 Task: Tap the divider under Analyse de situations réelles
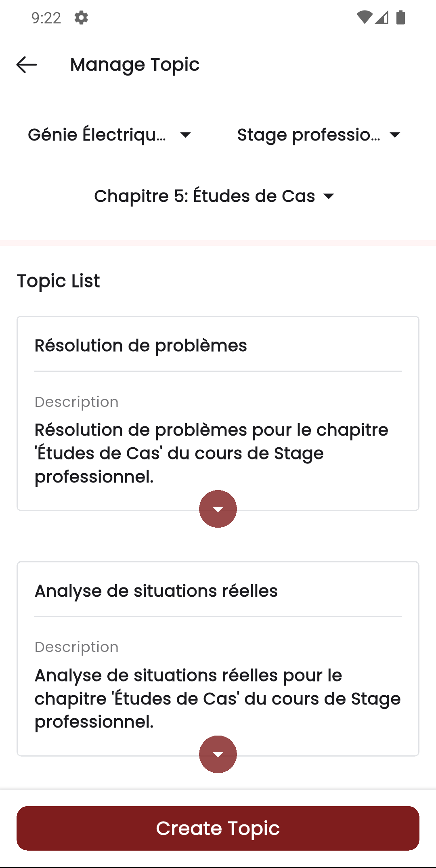(x=218, y=616)
